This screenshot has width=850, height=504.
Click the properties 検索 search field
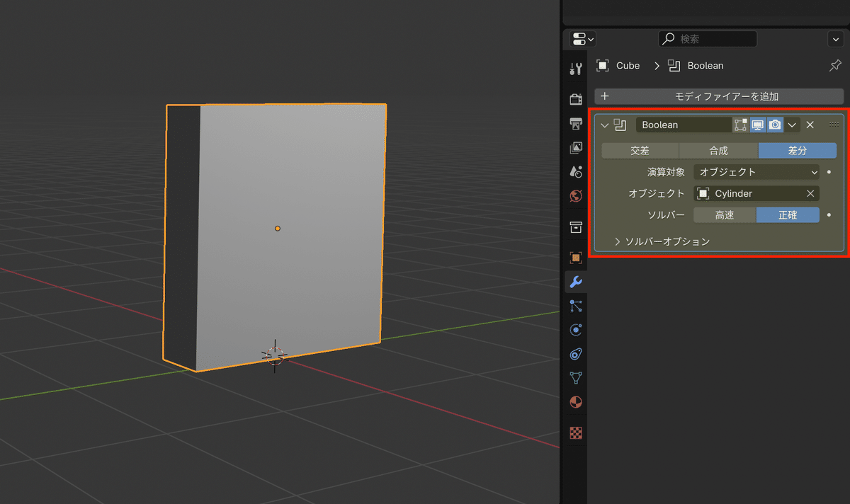(708, 39)
